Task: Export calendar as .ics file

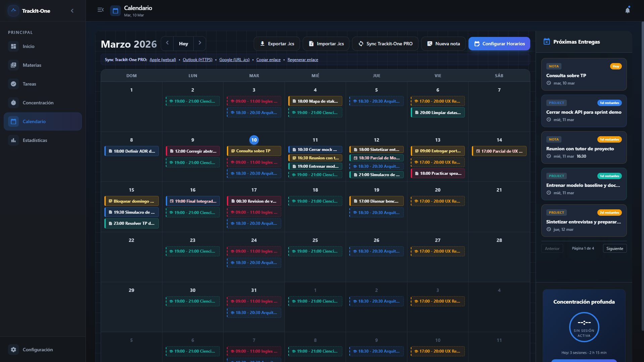Action: pos(277,44)
